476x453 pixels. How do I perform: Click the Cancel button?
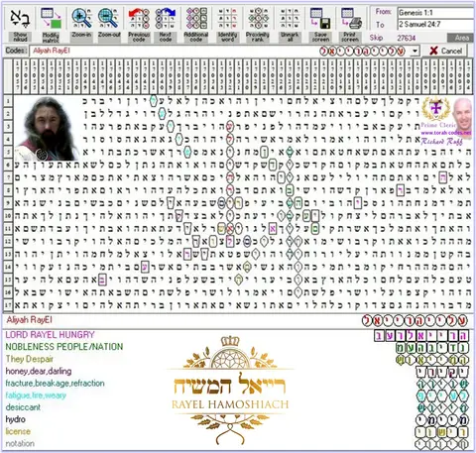(x=446, y=51)
